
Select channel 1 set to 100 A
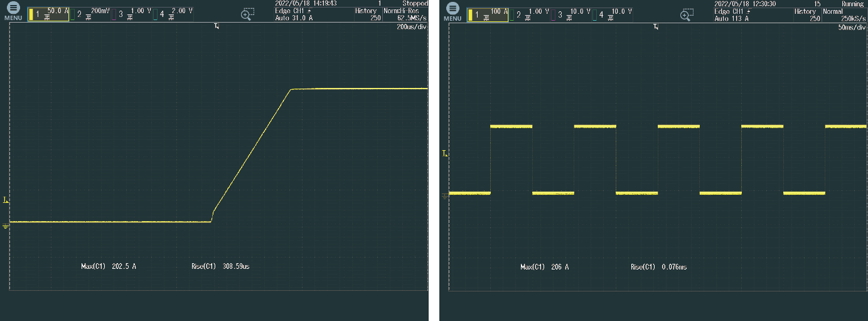pos(488,14)
